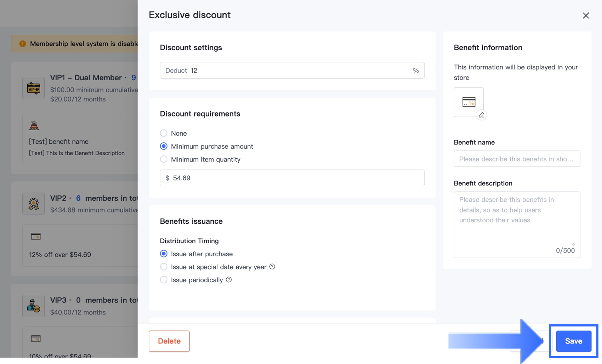
Task: Click the VIP2 award ribbon icon
Action: (34, 204)
